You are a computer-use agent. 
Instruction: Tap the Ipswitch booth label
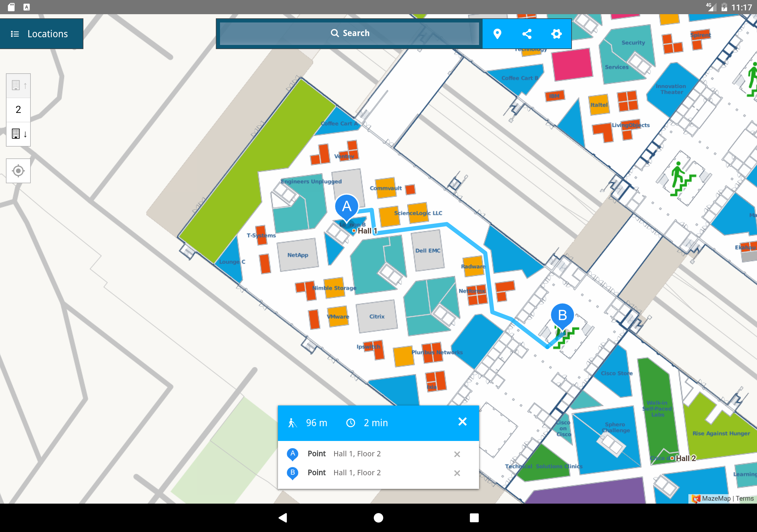(x=368, y=347)
